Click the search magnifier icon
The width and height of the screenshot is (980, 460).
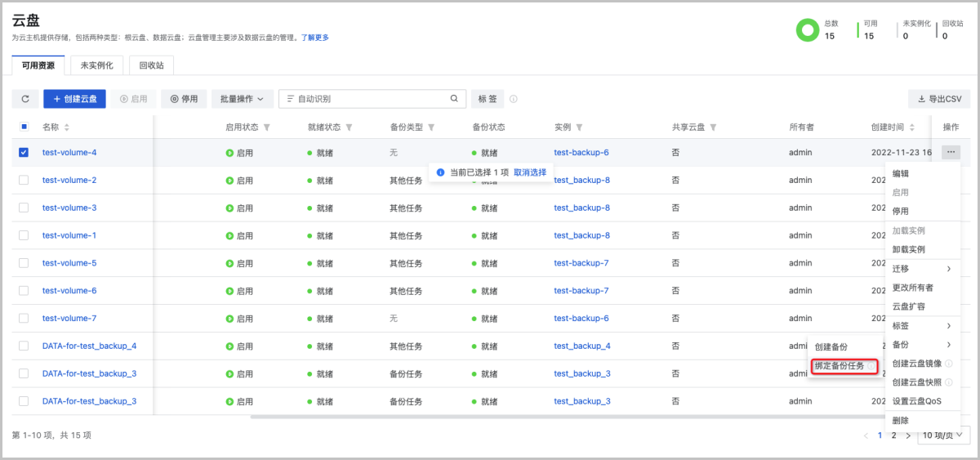click(454, 99)
